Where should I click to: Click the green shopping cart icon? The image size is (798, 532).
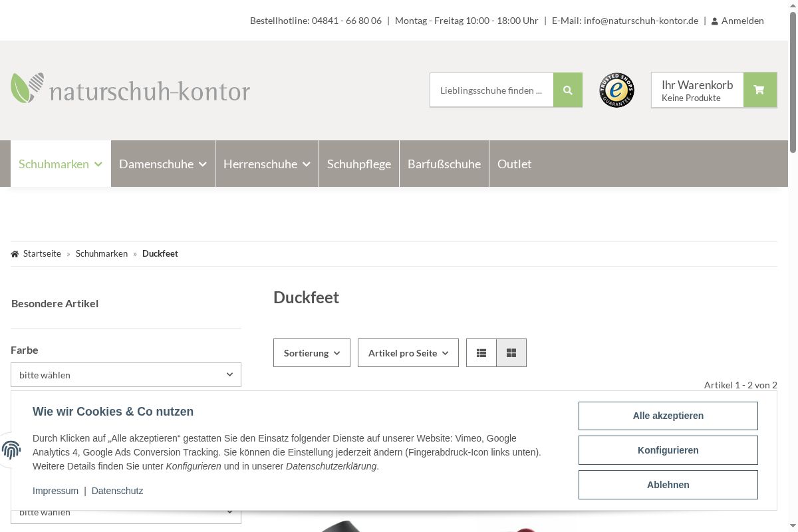pos(759,90)
